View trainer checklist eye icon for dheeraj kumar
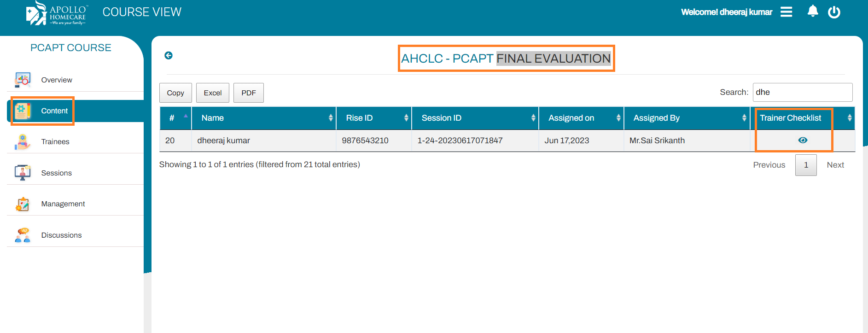The height and width of the screenshot is (333, 868). 803,140
